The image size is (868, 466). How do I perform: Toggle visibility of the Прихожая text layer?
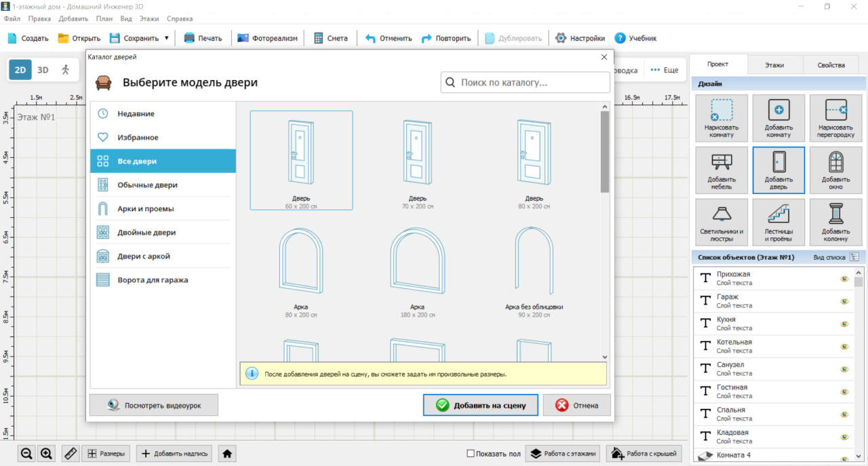pyautogui.click(x=844, y=279)
